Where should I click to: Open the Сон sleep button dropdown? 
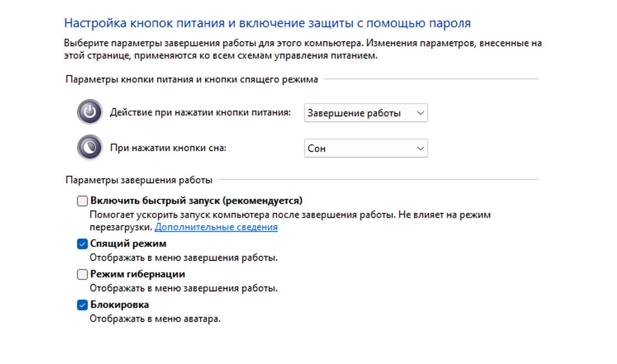[366, 148]
